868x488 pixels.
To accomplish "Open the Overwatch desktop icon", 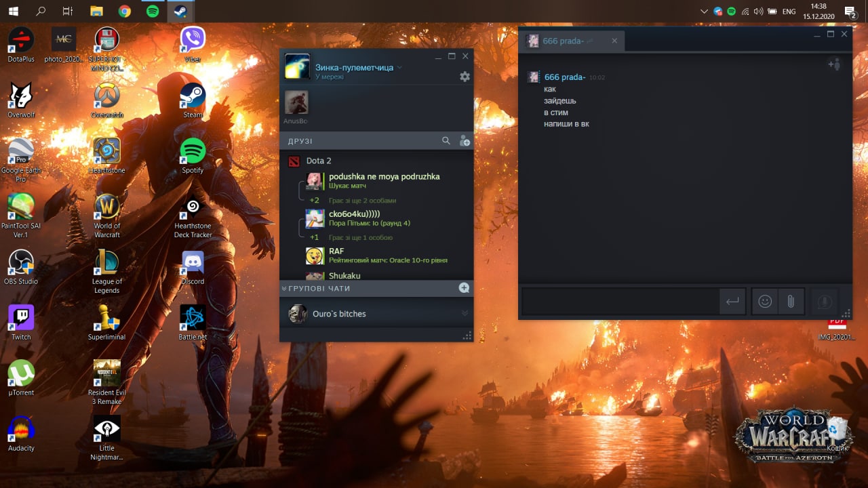I will [x=107, y=100].
